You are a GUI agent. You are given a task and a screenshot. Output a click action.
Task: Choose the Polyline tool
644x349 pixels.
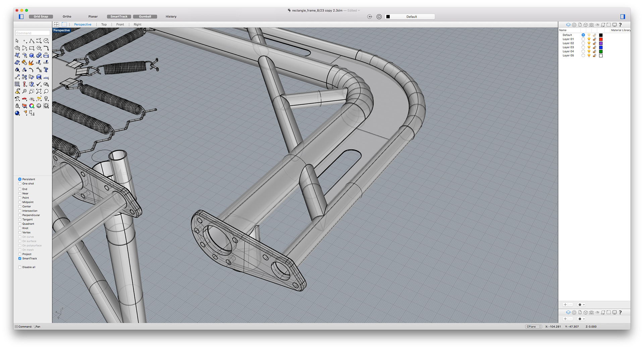tap(32, 41)
